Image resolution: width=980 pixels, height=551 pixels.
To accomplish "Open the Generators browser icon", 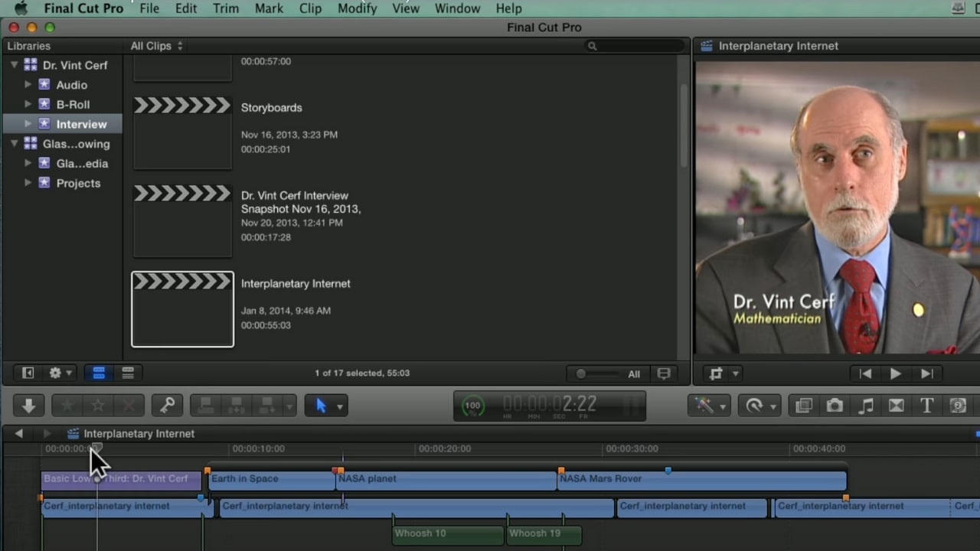I will [x=958, y=406].
